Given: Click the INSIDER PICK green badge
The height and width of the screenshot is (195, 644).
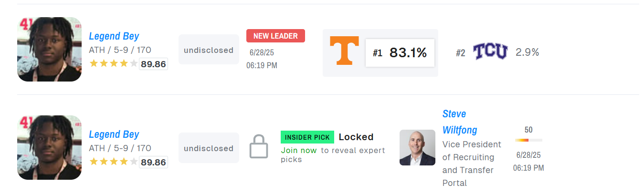Looking at the screenshot, I should [x=307, y=137].
